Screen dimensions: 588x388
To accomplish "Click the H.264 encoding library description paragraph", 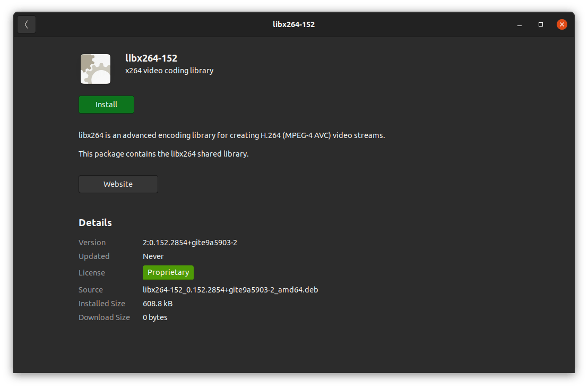I will pyautogui.click(x=231, y=135).
